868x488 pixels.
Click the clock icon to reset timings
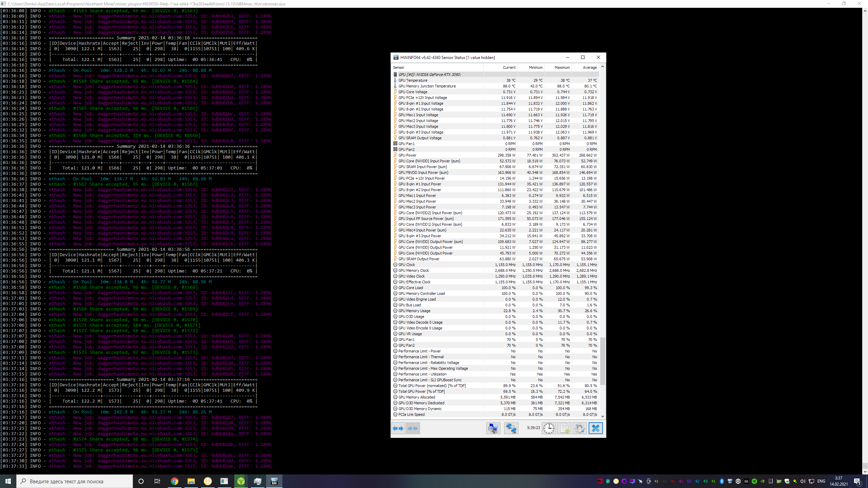pos(549,428)
